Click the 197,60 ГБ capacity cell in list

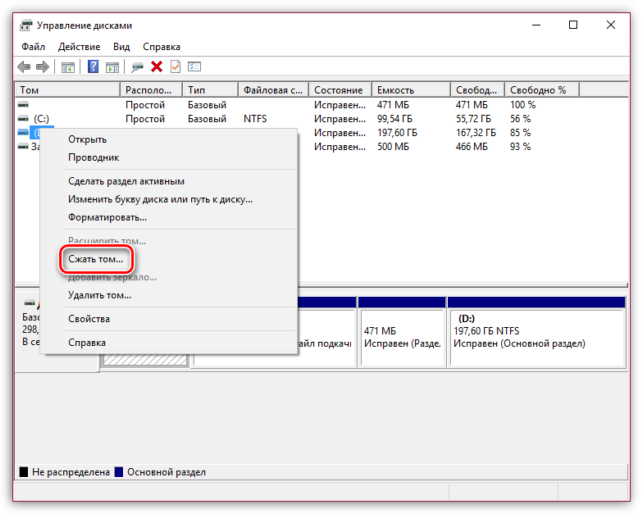coord(397,133)
